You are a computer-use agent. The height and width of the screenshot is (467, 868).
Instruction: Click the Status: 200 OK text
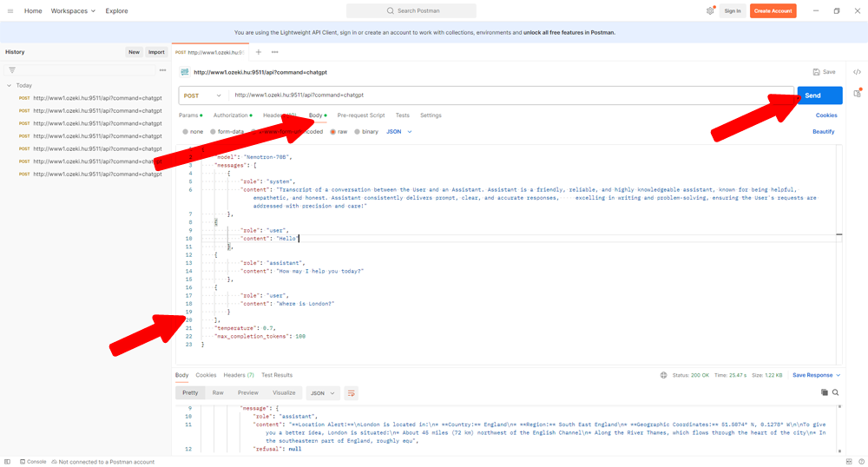(x=690, y=375)
